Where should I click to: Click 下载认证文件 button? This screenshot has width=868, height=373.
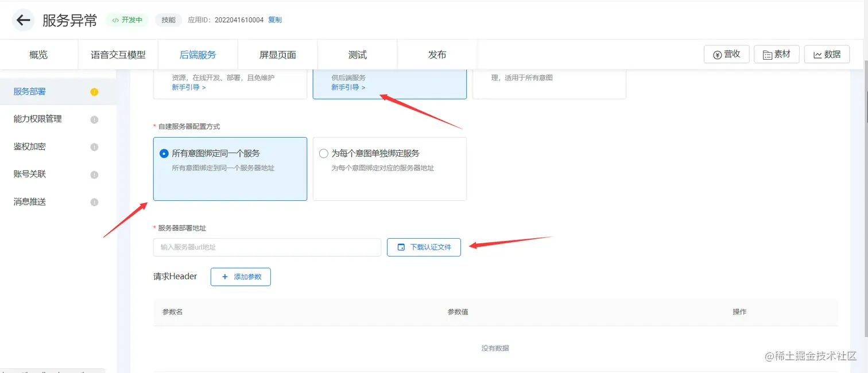(424, 247)
